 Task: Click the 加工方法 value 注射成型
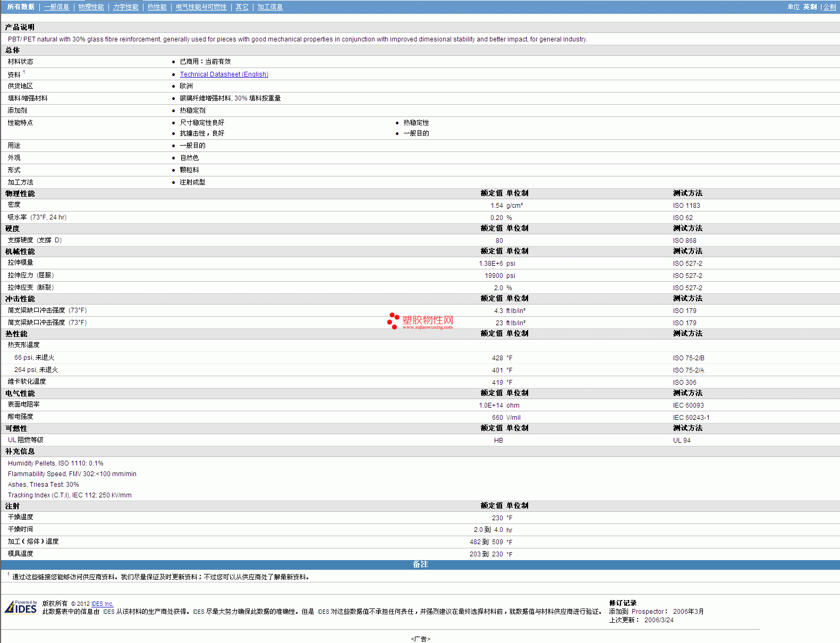point(192,182)
